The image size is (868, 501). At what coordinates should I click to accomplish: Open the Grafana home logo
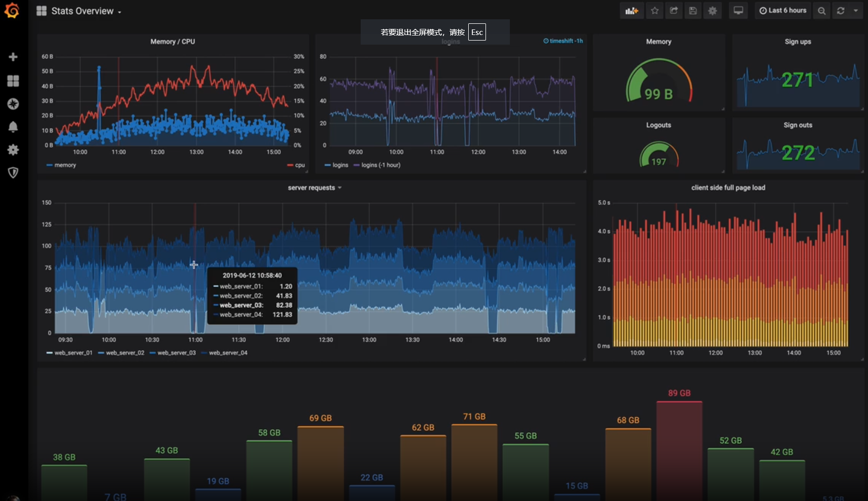pos(12,10)
